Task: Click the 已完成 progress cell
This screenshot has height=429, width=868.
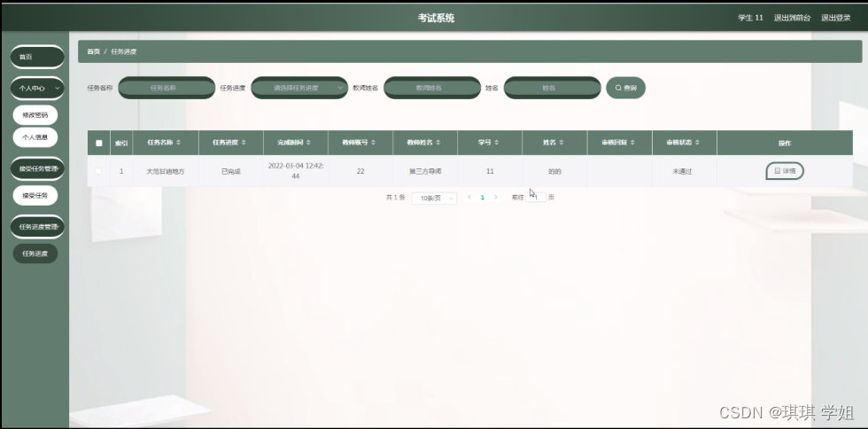Action: [231, 171]
